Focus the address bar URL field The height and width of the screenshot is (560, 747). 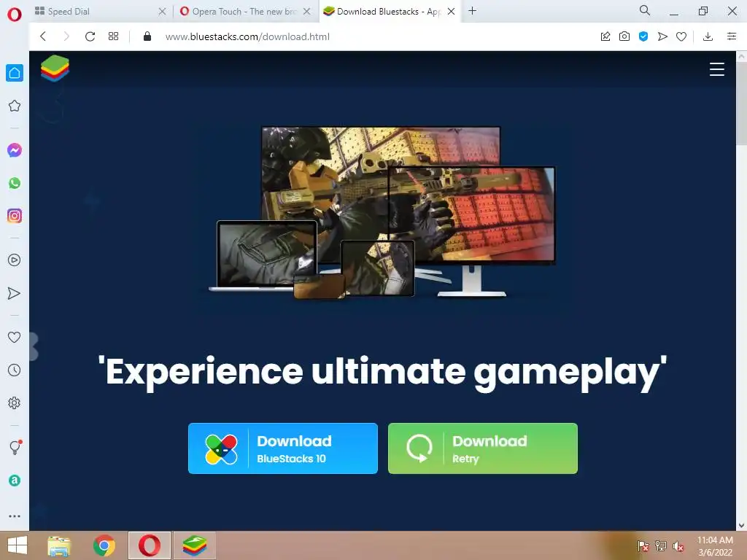tap(247, 36)
